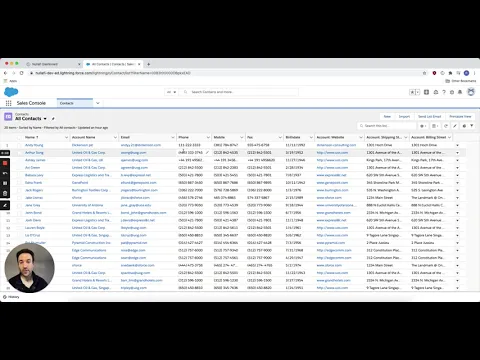Select the checkbox for Babara Levy row

(x=19, y=175)
